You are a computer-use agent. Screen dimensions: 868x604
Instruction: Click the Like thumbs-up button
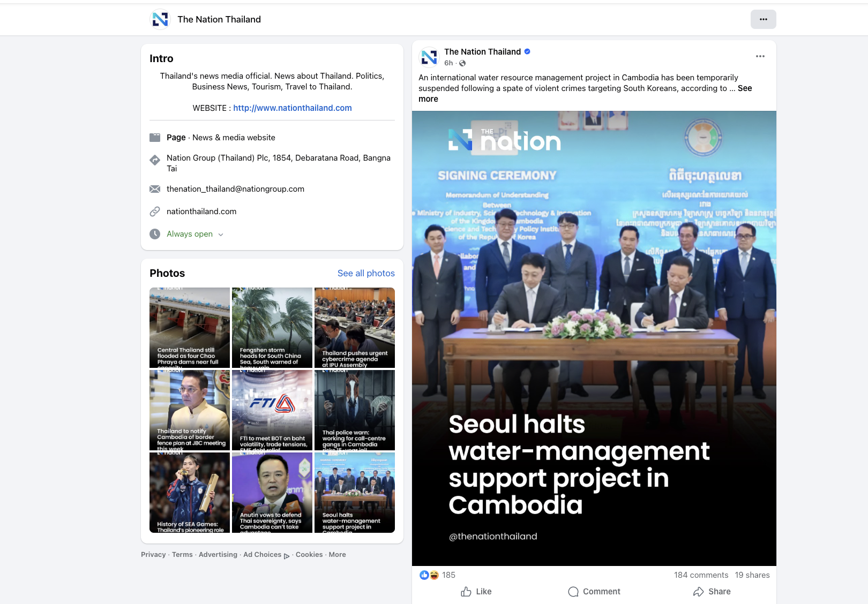coord(476,592)
